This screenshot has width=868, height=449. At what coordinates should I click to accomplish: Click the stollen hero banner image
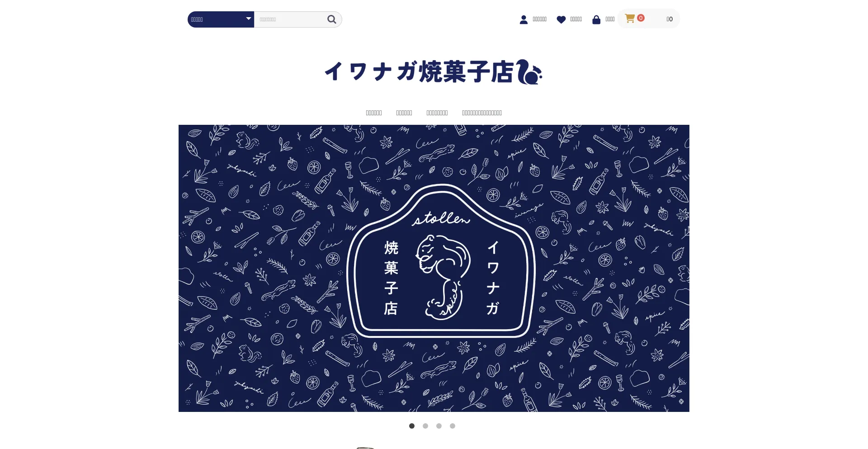point(434,268)
